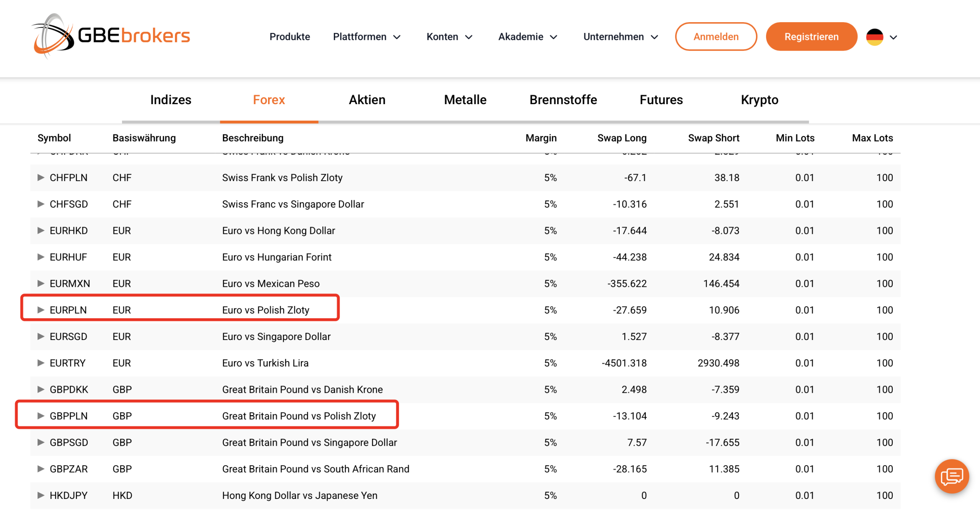This screenshot has width=980, height=510.
Task: Expand the GBPPLN row
Action: tap(41, 416)
